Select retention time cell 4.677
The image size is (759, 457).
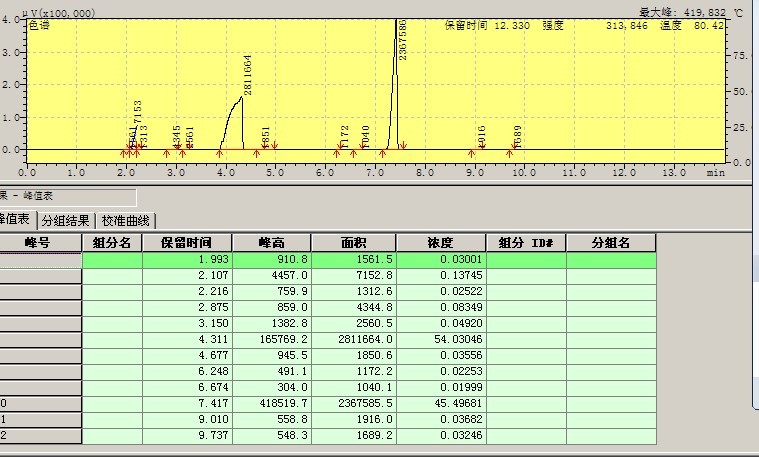click(187, 355)
